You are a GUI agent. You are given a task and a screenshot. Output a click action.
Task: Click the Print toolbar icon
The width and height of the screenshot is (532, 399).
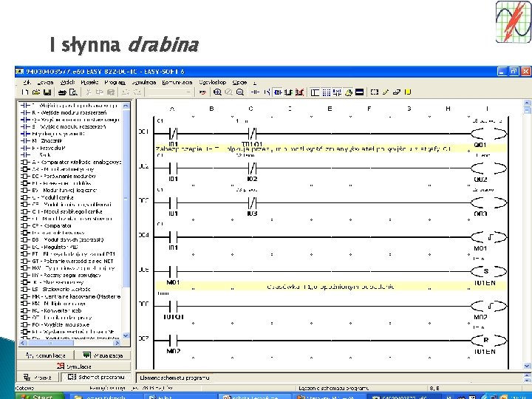coord(62,92)
